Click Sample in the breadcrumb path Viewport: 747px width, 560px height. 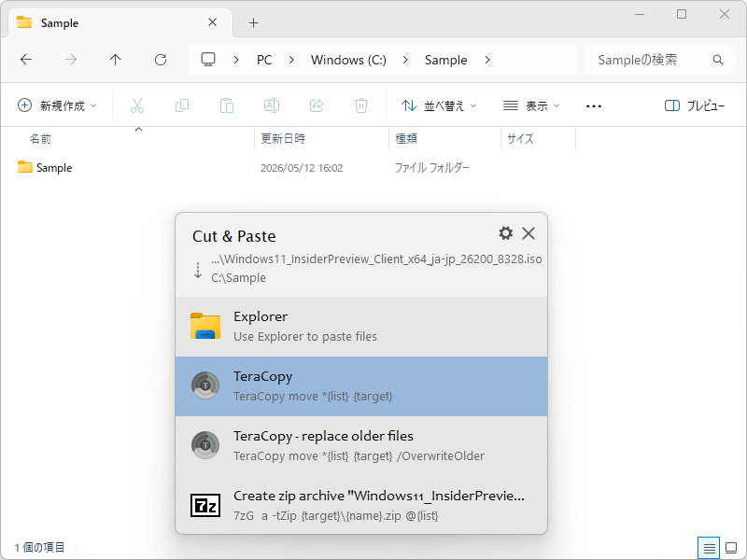(446, 60)
